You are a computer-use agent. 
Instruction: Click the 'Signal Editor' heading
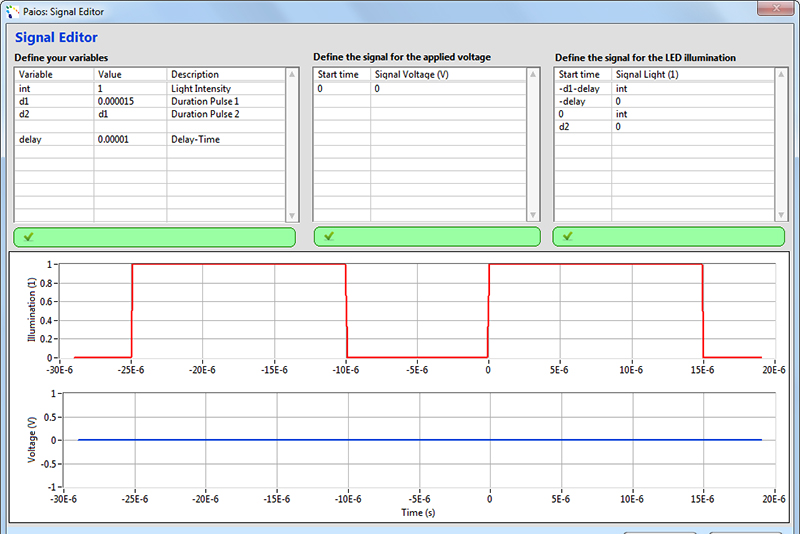click(x=56, y=37)
